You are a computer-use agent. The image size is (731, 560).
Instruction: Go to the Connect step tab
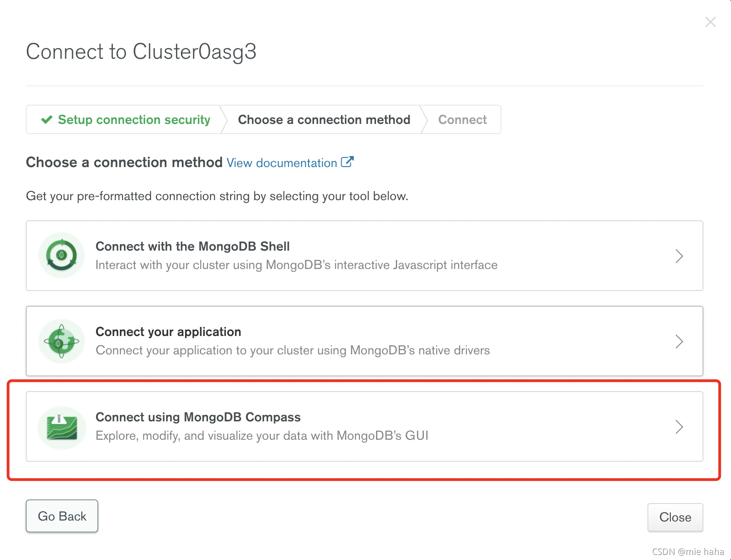pyautogui.click(x=462, y=120)
